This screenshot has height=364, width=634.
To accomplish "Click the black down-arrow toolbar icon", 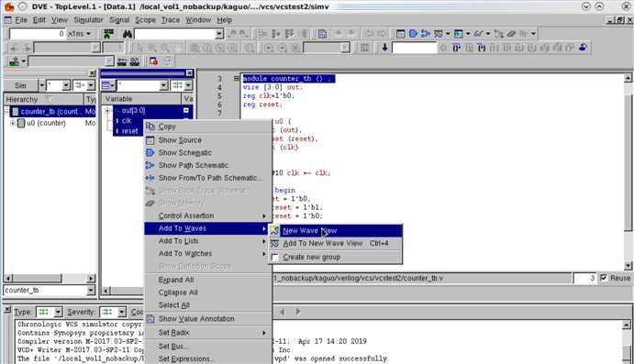I will pyautogui.click(x=384, y=48).
